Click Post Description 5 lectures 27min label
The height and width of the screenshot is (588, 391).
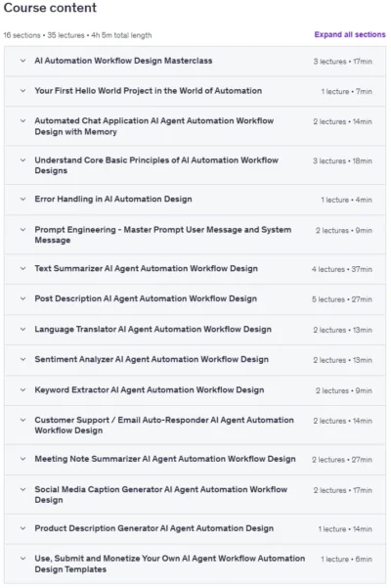342,299
